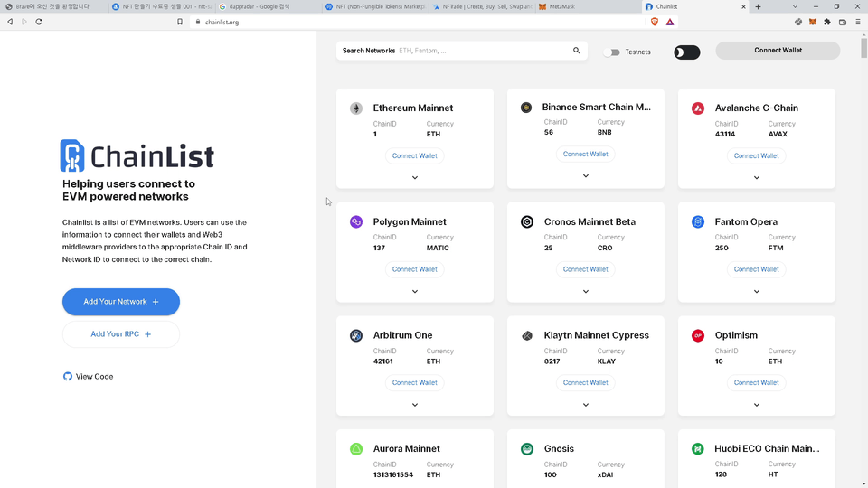Expand Fantom Opera details chevron

(757, 291)
